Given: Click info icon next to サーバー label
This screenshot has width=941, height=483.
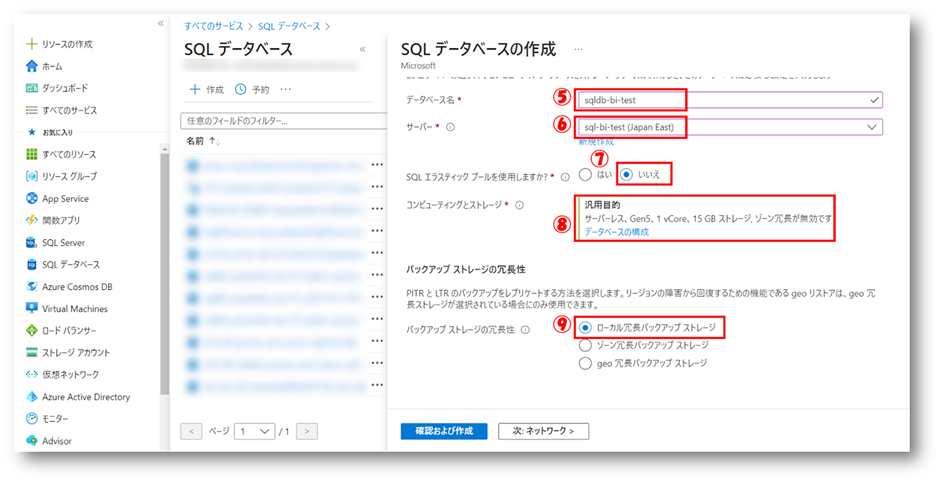Looking at the screenshot, I should (450, 127).
